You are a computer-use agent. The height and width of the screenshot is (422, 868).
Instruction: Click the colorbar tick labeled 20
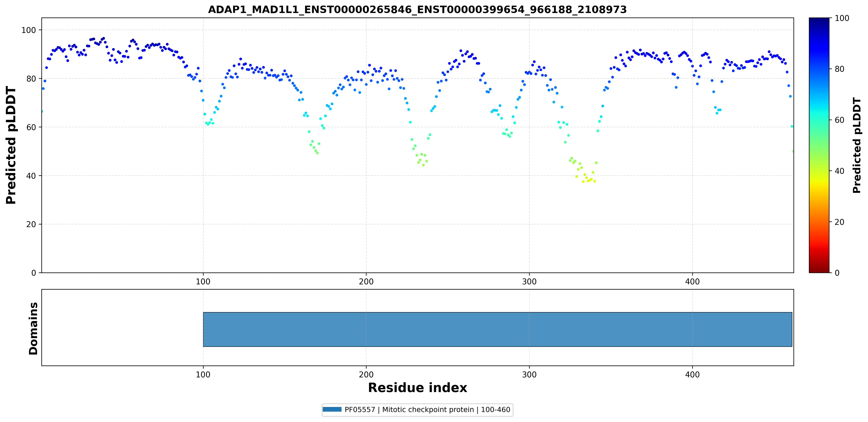pos(839,222)
